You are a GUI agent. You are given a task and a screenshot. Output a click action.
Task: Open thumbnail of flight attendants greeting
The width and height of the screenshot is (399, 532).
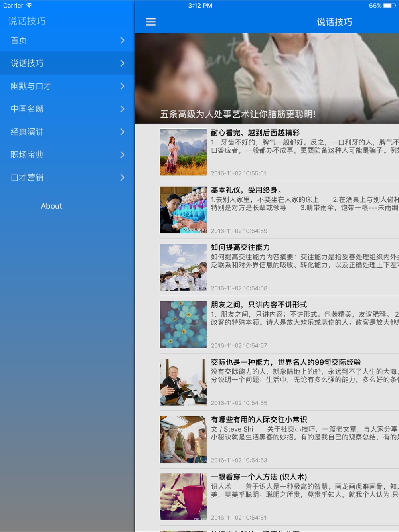pyautogui.click(x=183, y=210)
